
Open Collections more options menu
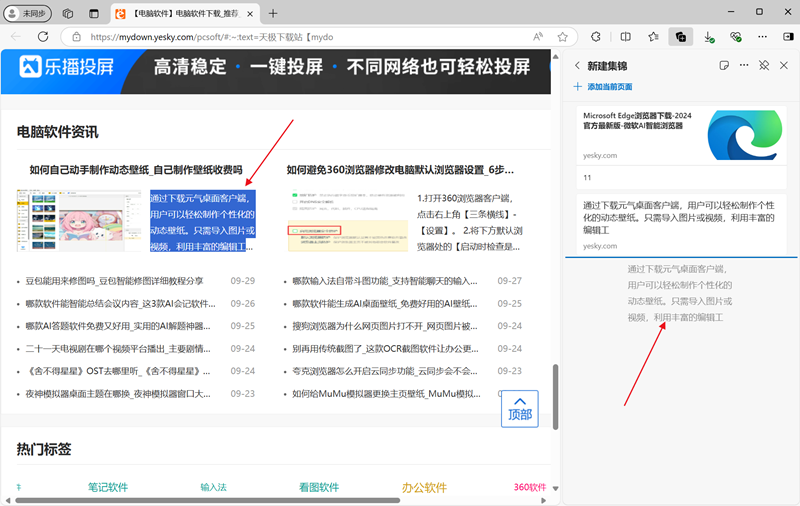coord(743,65)
